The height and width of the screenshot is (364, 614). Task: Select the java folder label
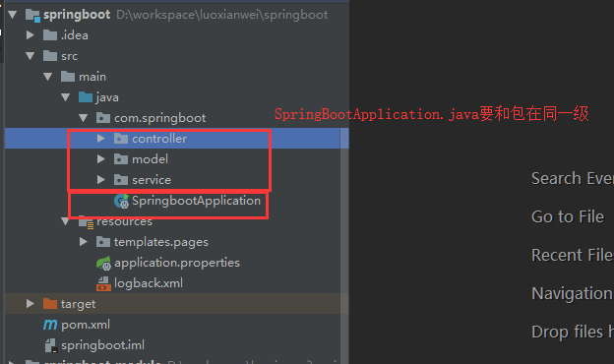point(107,97)
